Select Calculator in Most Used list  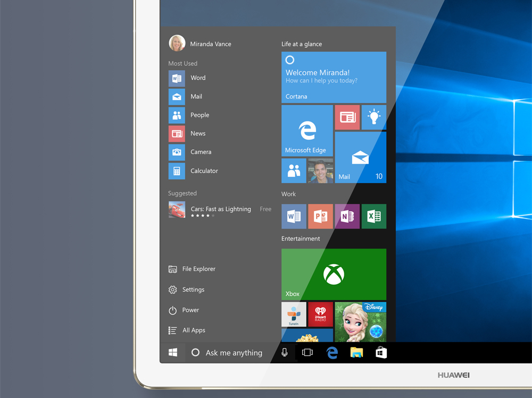(204, 171)
